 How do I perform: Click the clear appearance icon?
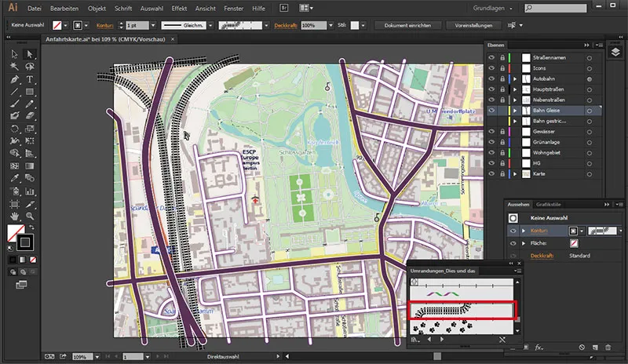[x=582, y=348]
